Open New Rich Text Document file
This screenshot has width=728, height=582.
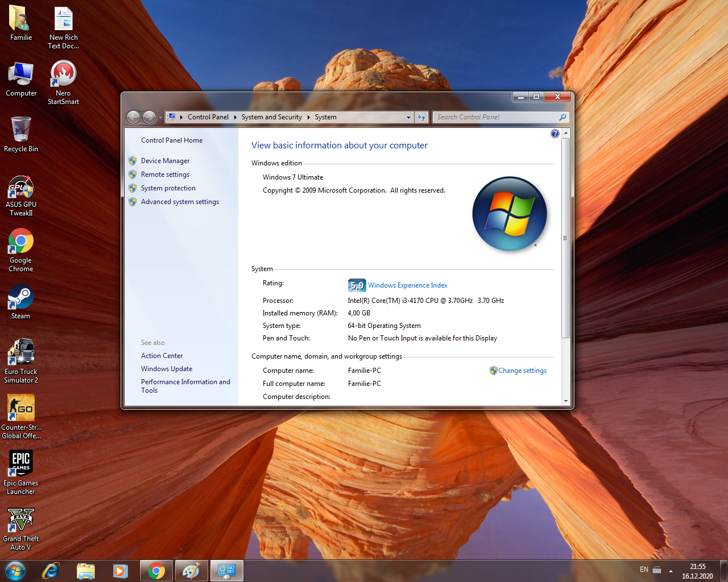tap(63, 27)
